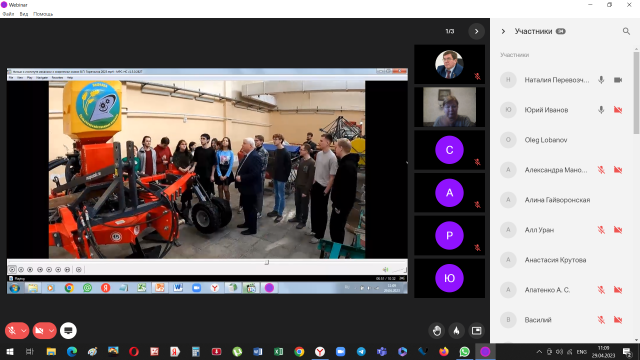Go to next page of video tiles
The width and height of the screenshot is (640, 360).
click(476, 31)
